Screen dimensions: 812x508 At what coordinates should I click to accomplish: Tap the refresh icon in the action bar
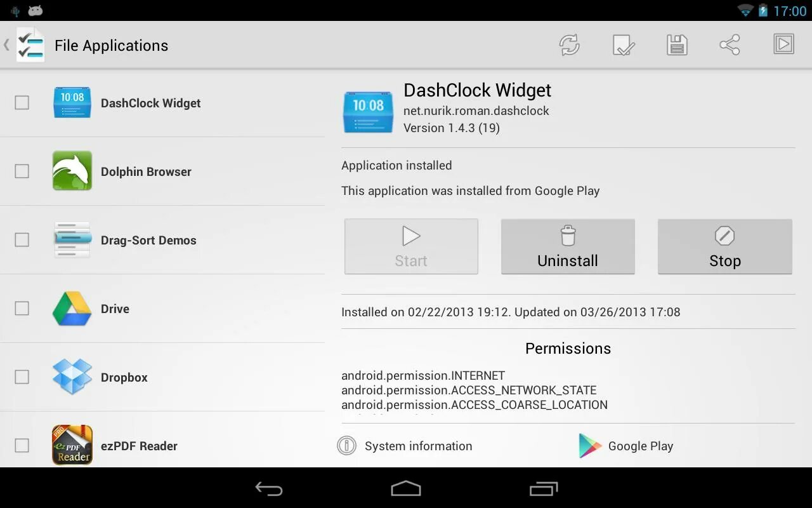coord(569,45)
